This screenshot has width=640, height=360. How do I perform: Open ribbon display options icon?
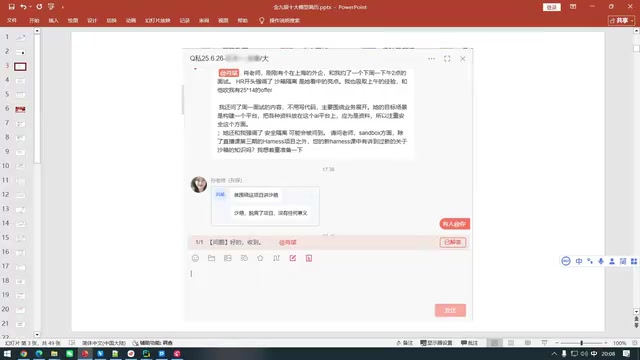coord(573,7)
